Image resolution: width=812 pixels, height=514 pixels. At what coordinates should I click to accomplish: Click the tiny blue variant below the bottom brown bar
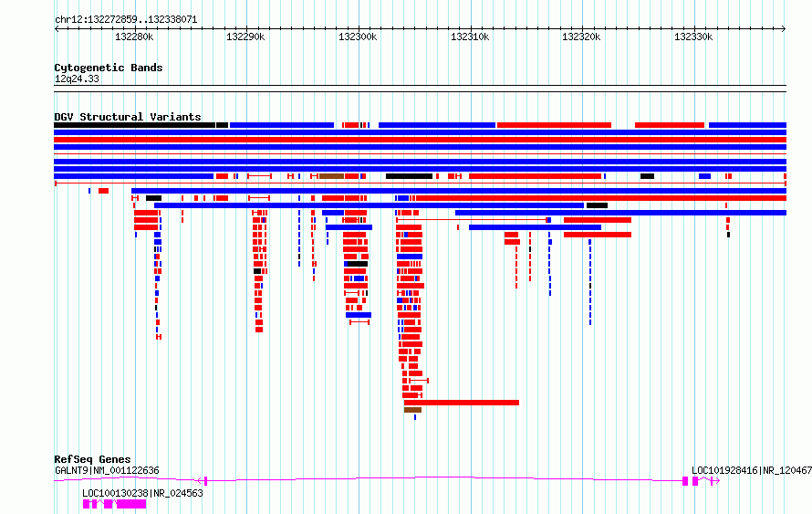(x=415, y=417)
